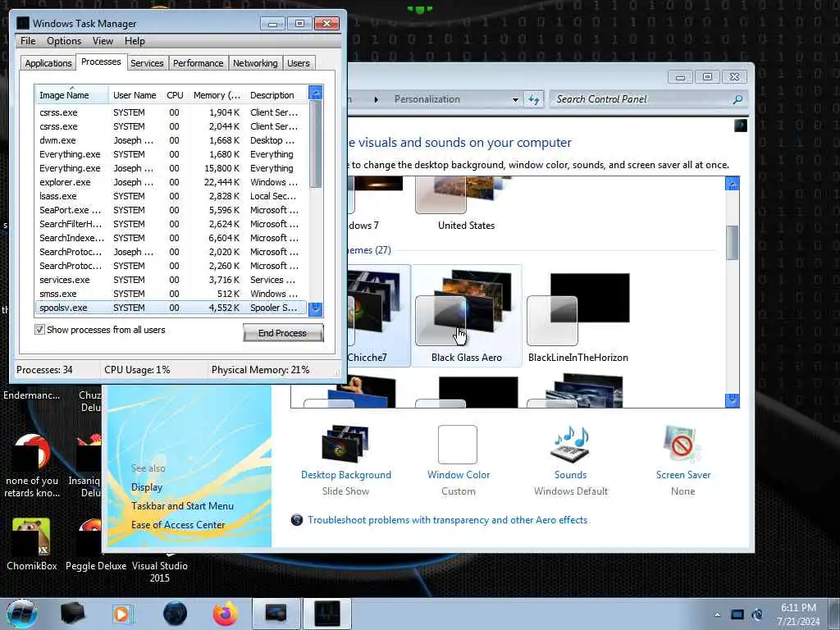The image size is (840, 630).
Task: Select the Chicche7 theme
Action: pyautogui.click(x=379, y=316)
